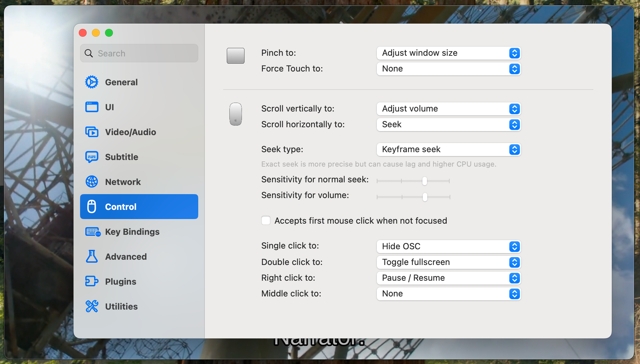Open the Force Touch to dropdown
Image resolution: width=640 pixels, height=364 pixels.
coord(449,69)
